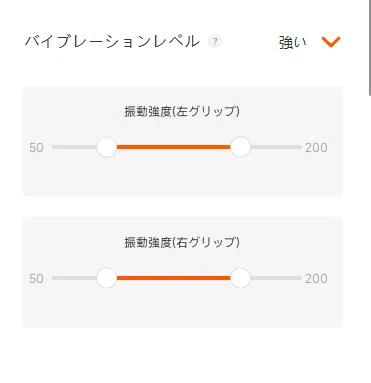Click the 50 minimum label of 右グリップ

coord(36,278)
